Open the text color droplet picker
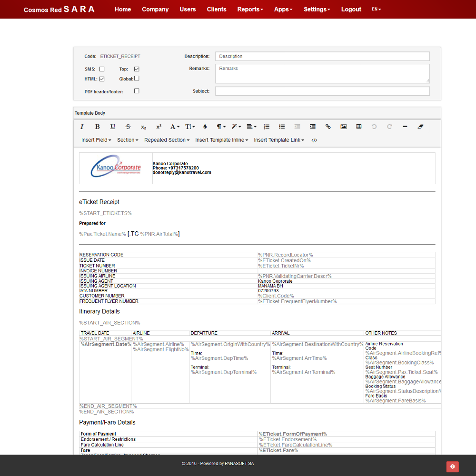476x476 pixels. [x=205, y=127]
